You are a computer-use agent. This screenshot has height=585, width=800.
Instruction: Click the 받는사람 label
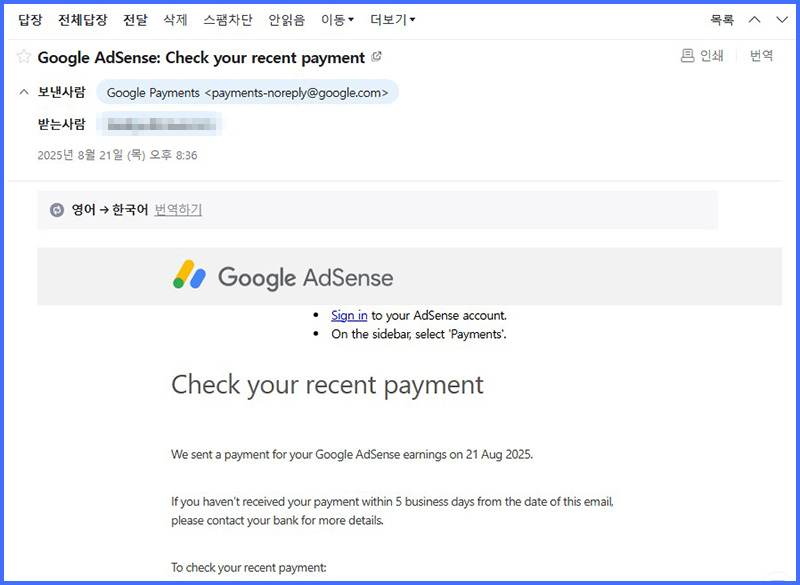pos(61,124)
